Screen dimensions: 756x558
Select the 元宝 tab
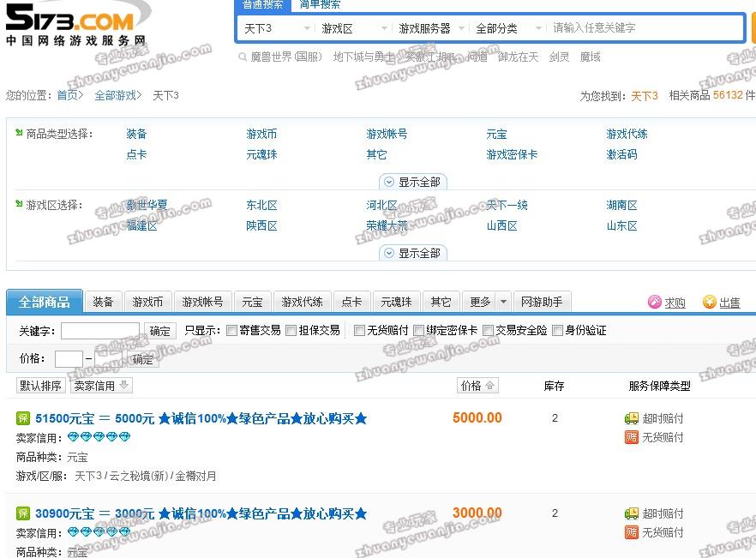[252, 302]
